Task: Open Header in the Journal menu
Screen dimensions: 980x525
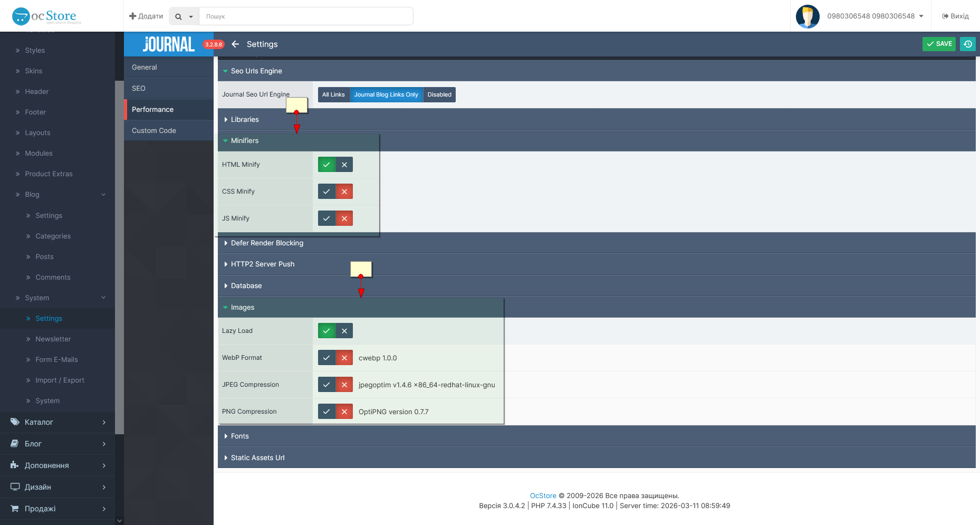Action: pos(37,92)
